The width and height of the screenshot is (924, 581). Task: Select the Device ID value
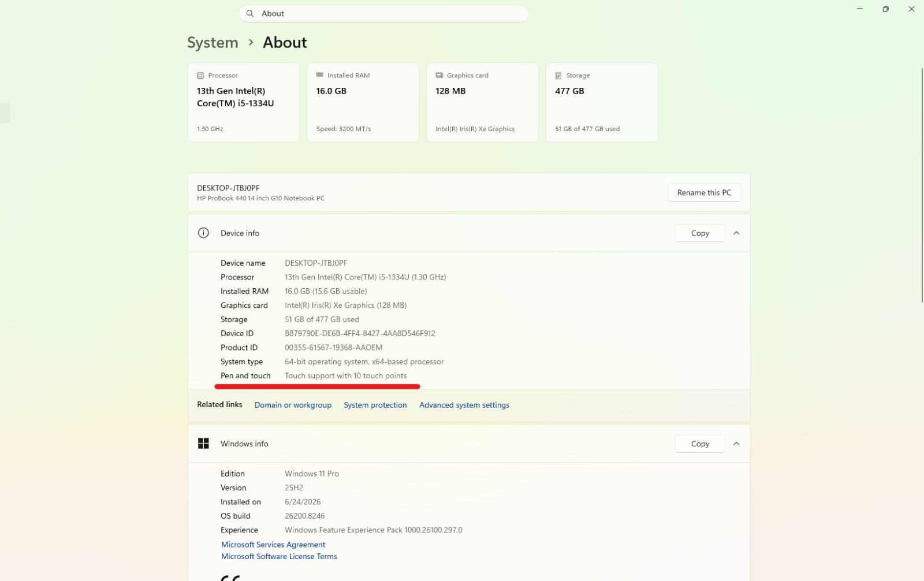(360, 334)
